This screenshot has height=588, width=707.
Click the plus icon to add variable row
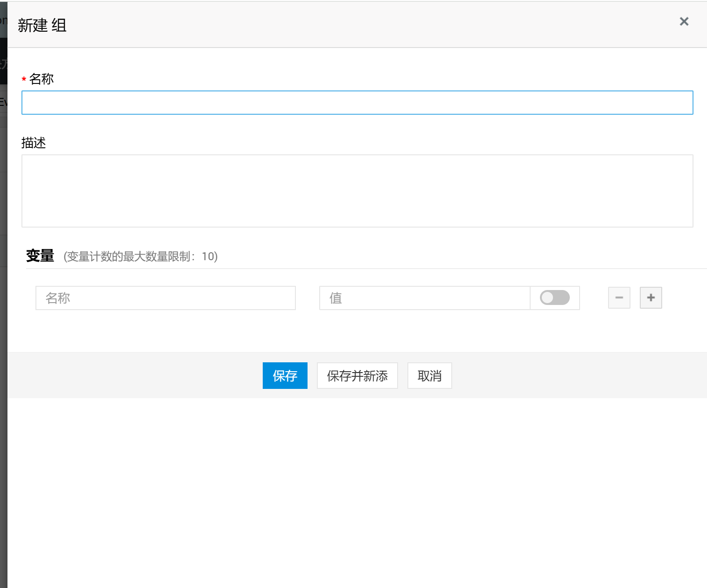651,298
